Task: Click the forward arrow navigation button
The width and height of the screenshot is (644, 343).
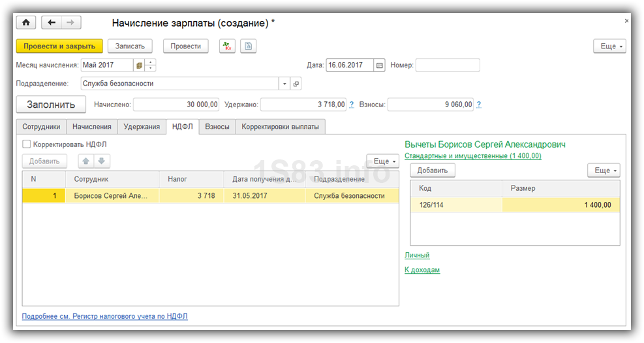Action: click(70, 23)
